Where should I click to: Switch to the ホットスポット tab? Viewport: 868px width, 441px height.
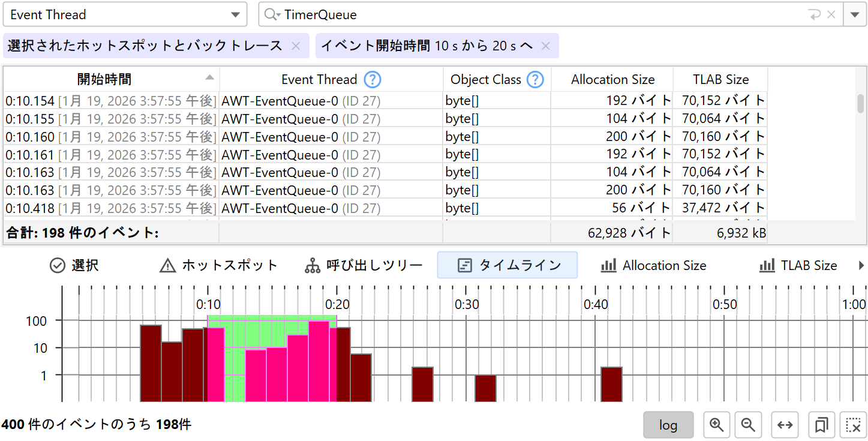[x=218, y=265]
